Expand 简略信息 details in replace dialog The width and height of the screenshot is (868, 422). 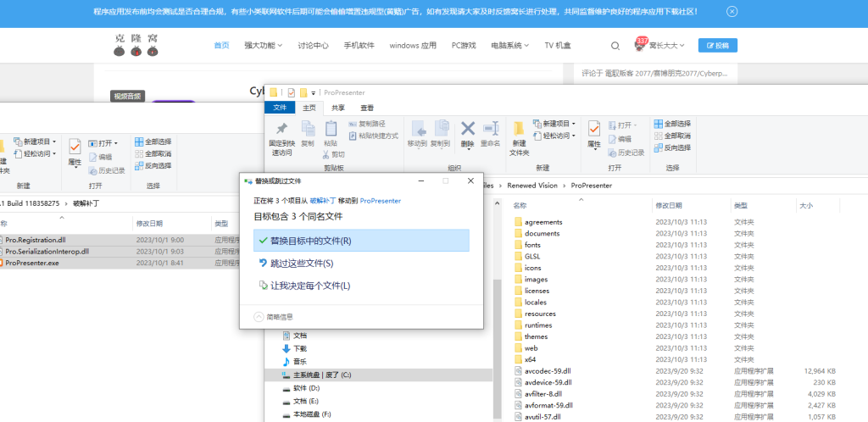coord(274,317)
